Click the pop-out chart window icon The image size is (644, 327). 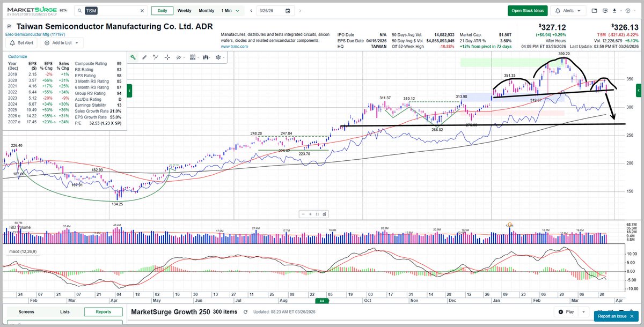point(605,11)
